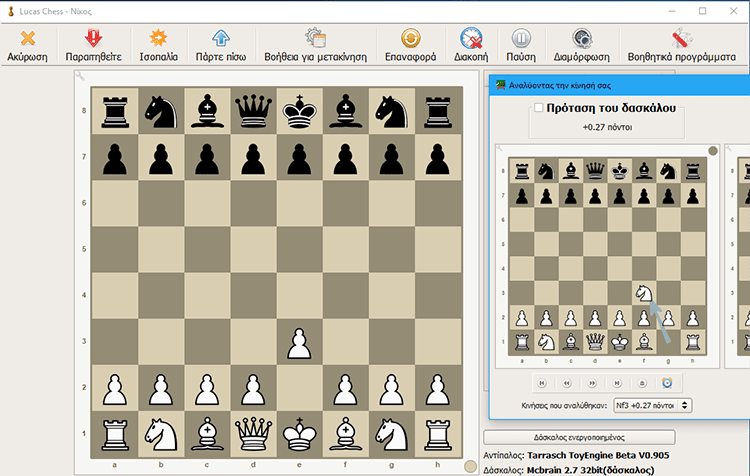Click the Tarrasch ToyEngine Beta V0.905 opponent text
This screenshot has width=750, height=476.
click(x=598, y=455)
